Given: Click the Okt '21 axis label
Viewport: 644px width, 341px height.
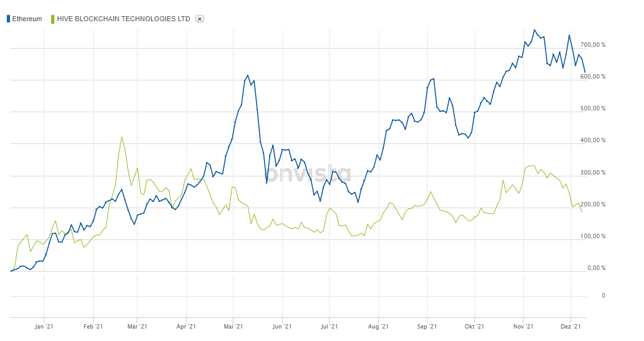Looking at the screenshot, I should pyautogui.click(x=474, y=327).
